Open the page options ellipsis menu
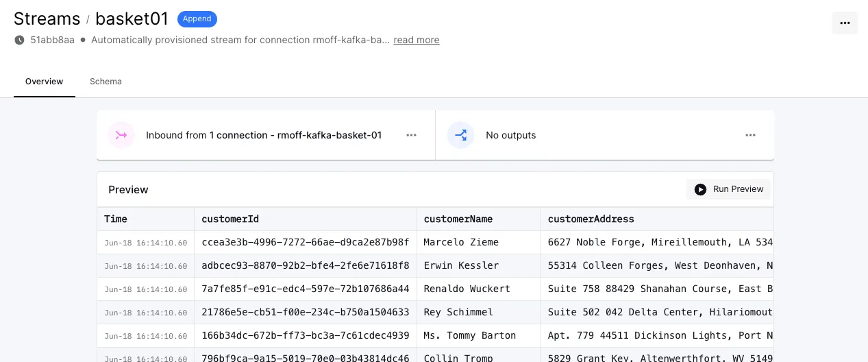 (x=845, y=23)
